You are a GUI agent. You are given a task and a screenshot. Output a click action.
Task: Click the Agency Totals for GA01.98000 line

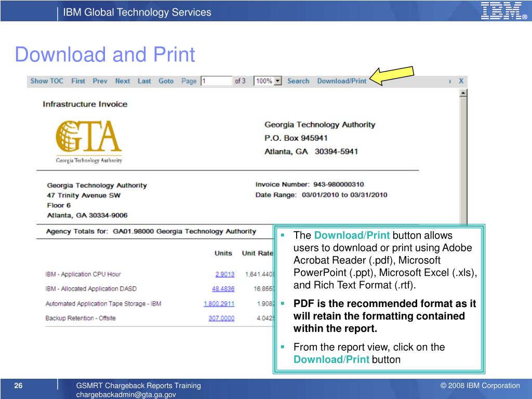[x=151, y=231]
